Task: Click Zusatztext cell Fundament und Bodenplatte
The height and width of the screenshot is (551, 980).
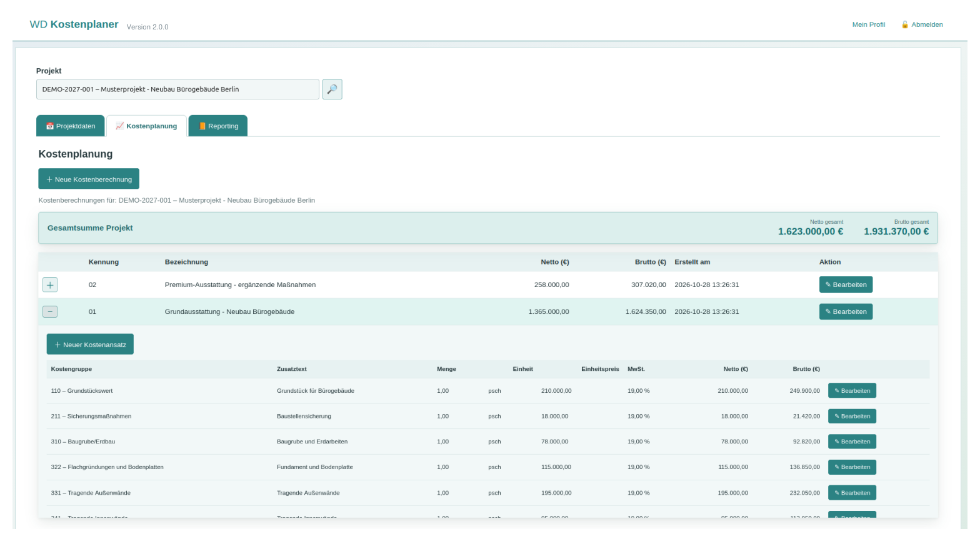Action: click(x=315, y=467)
